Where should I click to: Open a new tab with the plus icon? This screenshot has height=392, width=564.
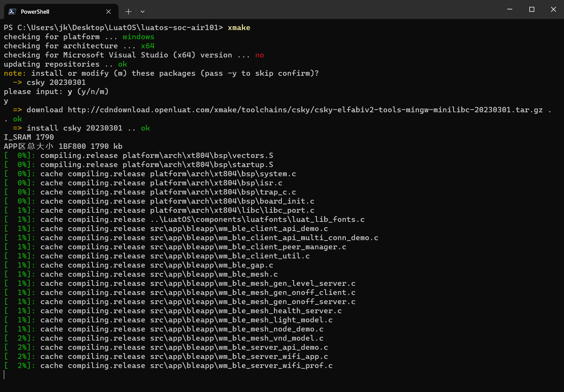click(128, 11)
